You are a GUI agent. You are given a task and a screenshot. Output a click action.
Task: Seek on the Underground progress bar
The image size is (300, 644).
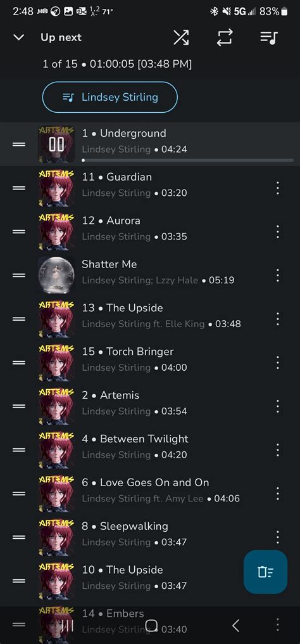(x=188, y=160)
